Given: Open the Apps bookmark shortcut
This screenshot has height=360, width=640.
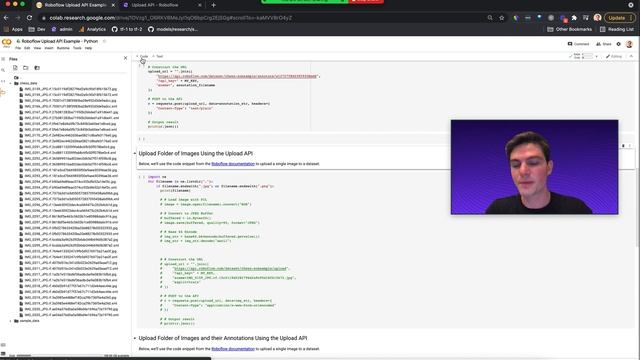Looking at the screenshot, I should coord(13,29).
